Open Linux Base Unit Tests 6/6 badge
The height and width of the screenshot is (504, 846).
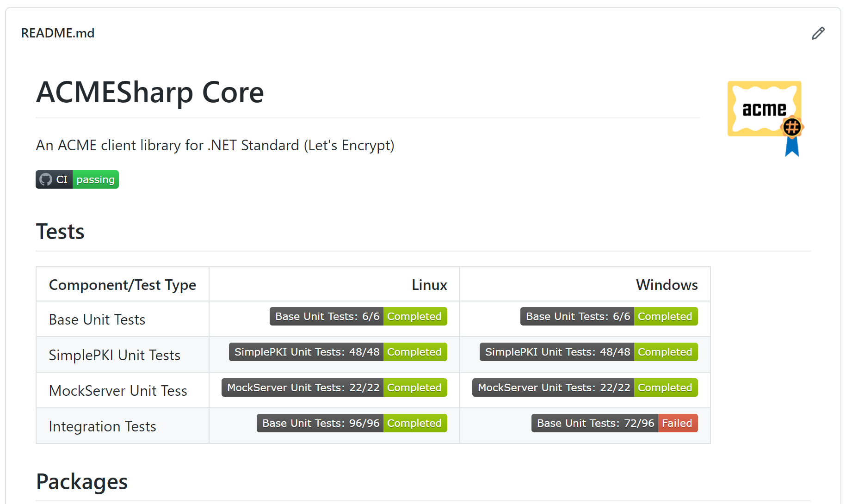coord(358,316)
